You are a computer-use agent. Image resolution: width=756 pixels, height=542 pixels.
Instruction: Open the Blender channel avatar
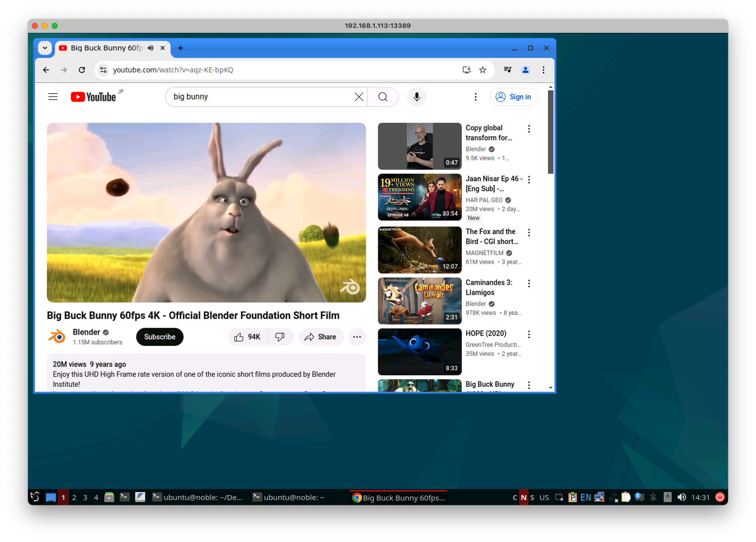57,337
